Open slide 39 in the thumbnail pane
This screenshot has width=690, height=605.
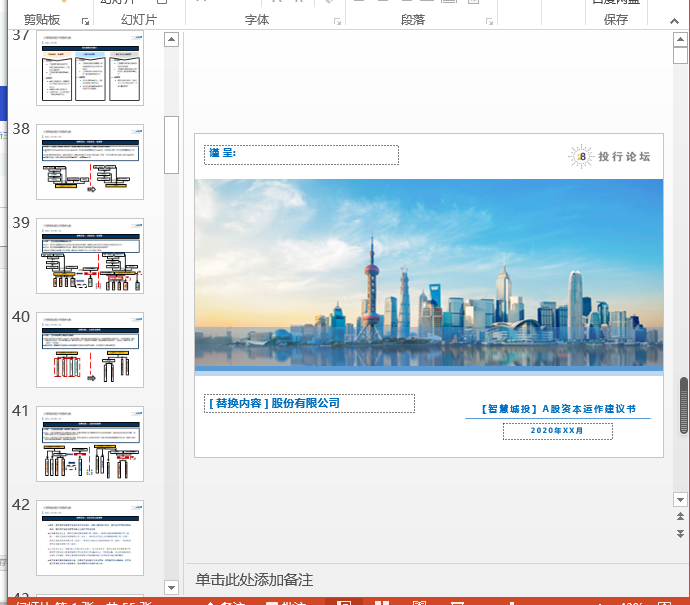[x=90, y=256]
